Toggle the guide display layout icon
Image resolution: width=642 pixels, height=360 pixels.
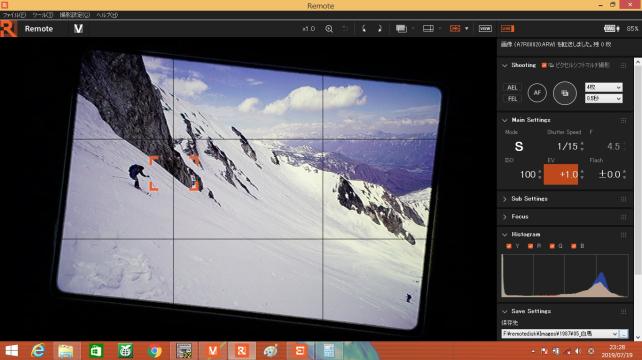[428, 29]
